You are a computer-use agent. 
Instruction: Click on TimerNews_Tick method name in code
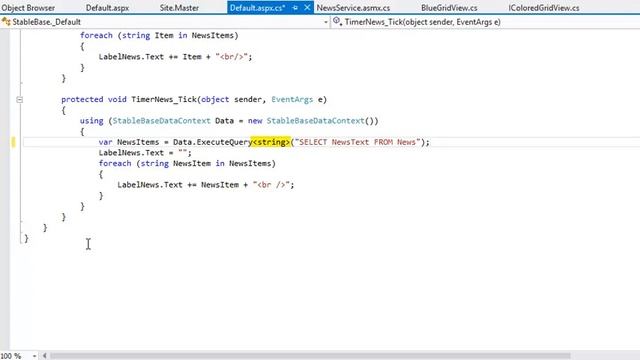tap(164, 100)
